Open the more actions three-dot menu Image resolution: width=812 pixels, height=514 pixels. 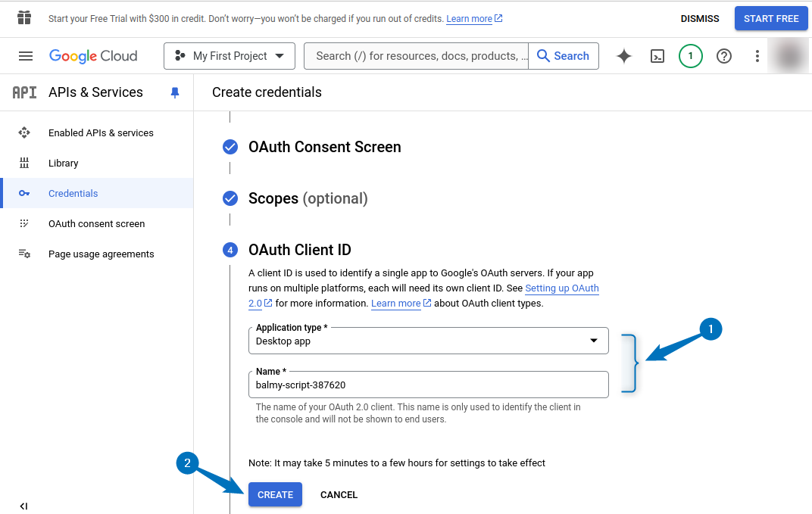tap(757, 56)
